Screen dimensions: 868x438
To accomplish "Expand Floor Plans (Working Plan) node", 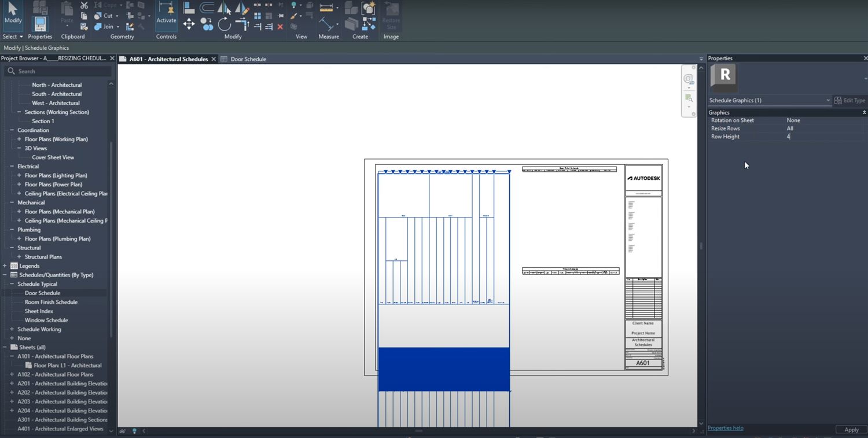I will coord(19,139).
